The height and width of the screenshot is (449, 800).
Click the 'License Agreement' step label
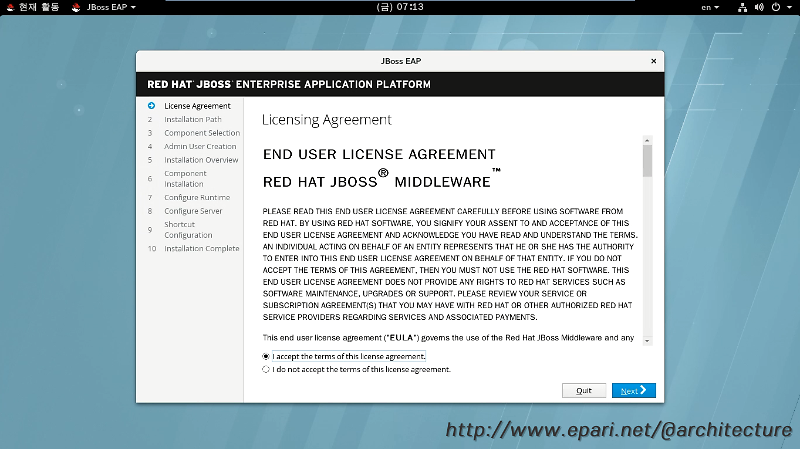(x=197, y=106)
